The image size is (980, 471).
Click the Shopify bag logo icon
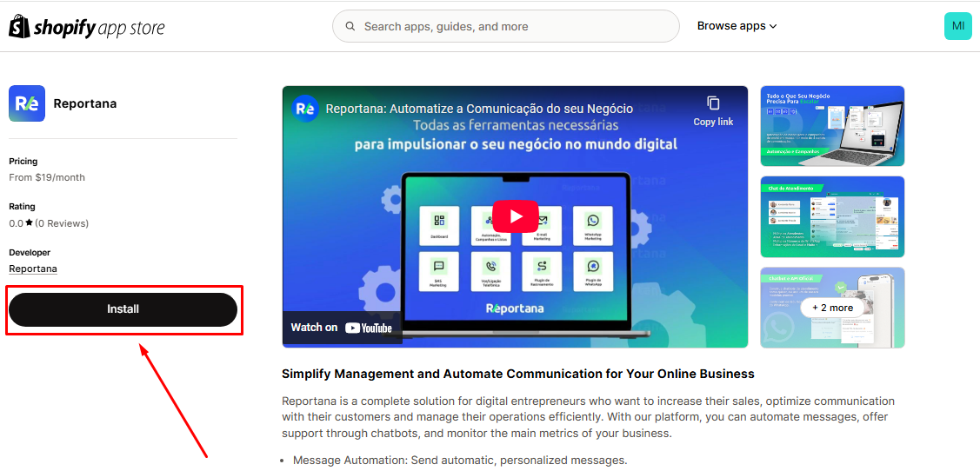[19, 26]
